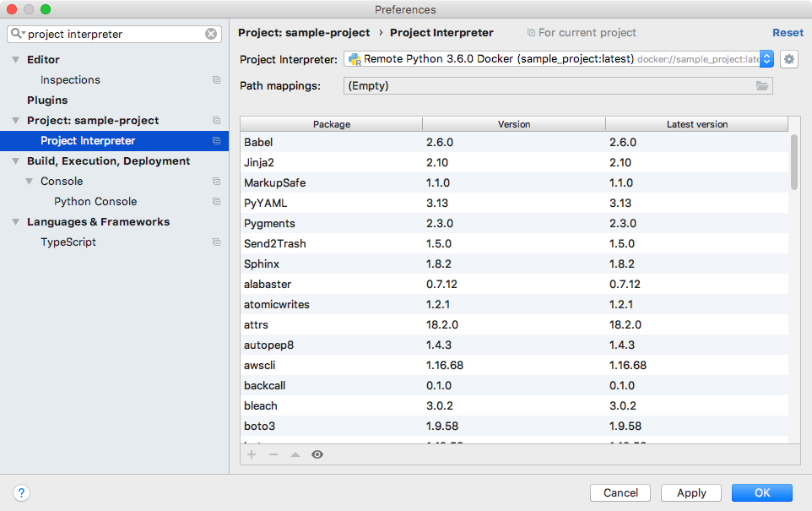This screenshot has height=511, width=812.
Task: Open the Plugins settings page
Action: [x=47, y=100]
